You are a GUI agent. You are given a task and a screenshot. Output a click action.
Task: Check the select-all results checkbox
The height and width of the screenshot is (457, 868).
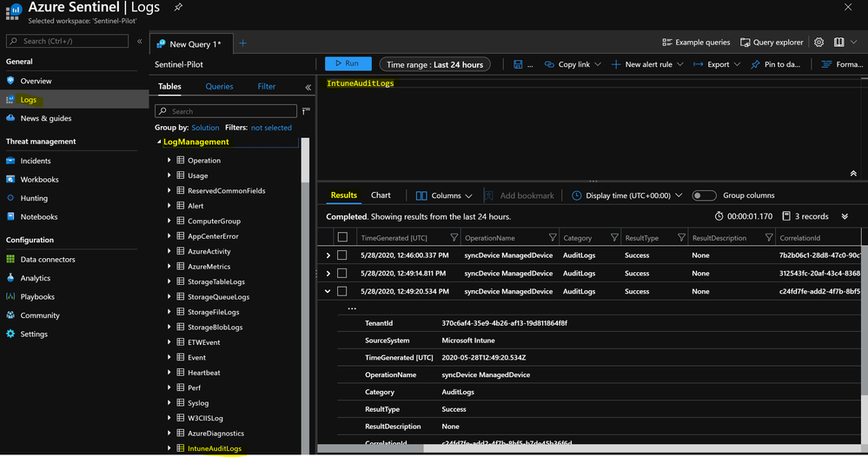tap(342, 237)
